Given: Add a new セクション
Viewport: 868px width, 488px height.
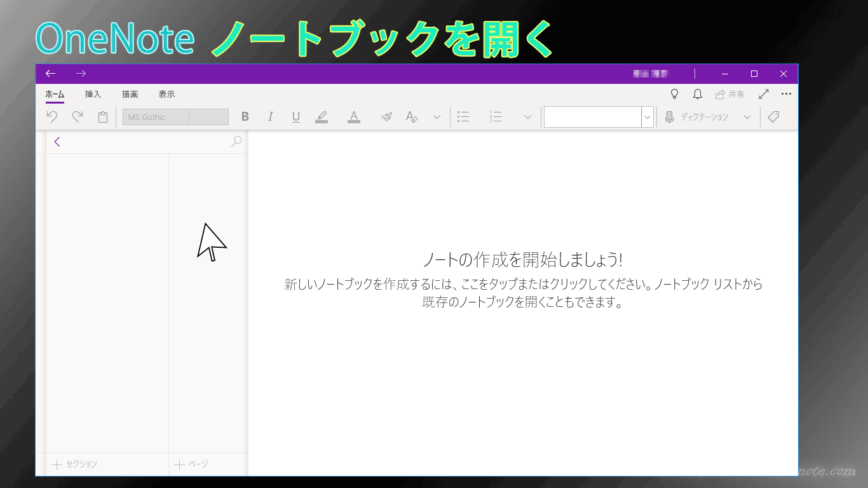Looking at the screenshot, I should [74, 464].
